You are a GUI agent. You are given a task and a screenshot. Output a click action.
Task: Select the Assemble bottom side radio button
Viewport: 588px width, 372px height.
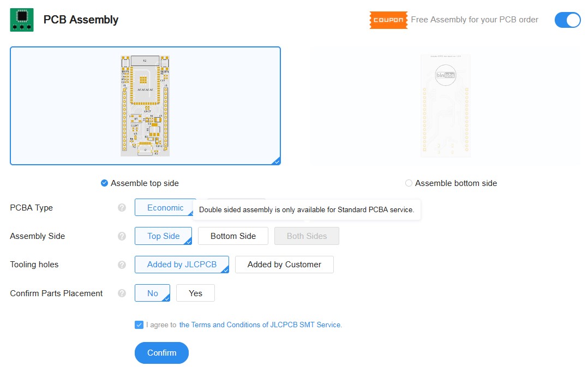pos(409,183)
